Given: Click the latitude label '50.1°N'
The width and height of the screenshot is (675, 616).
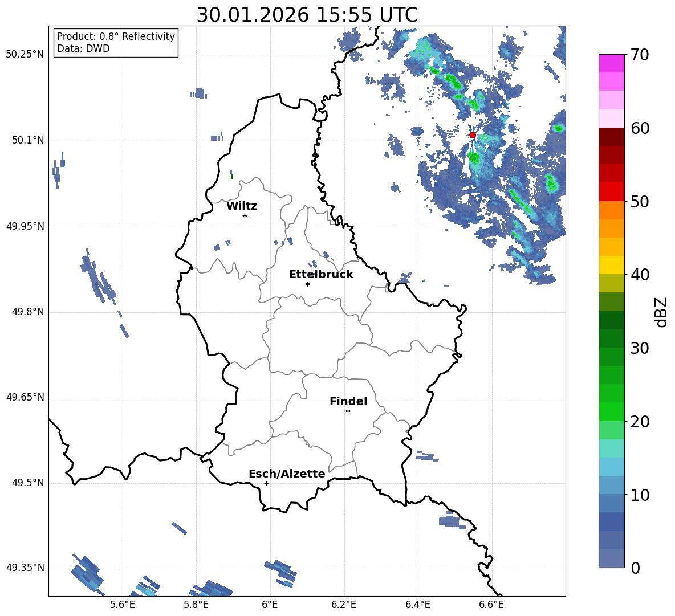Looking at the screenshot, I should (28, 140).
